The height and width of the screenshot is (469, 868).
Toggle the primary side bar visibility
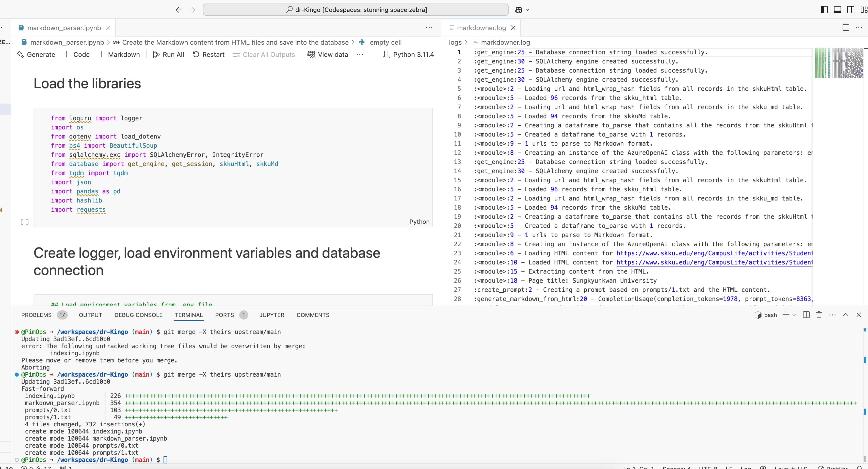click(x=824, y=10)
